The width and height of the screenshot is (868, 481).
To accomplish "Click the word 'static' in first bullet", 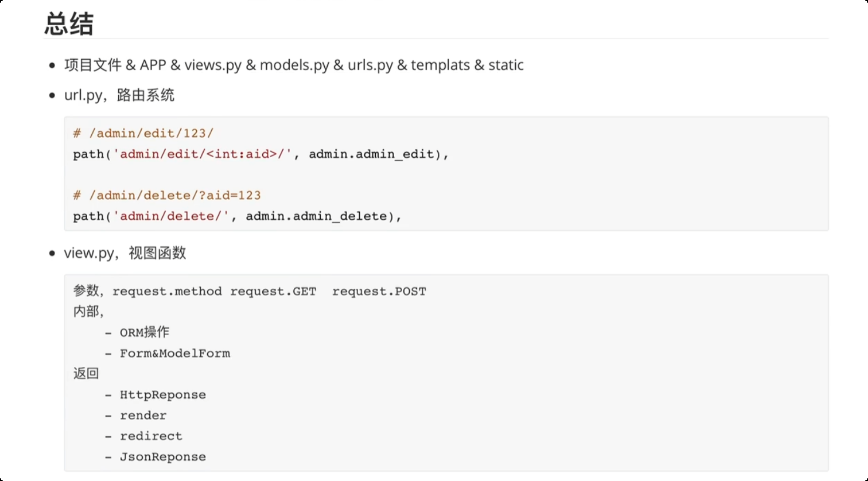I will click(506, 65).
